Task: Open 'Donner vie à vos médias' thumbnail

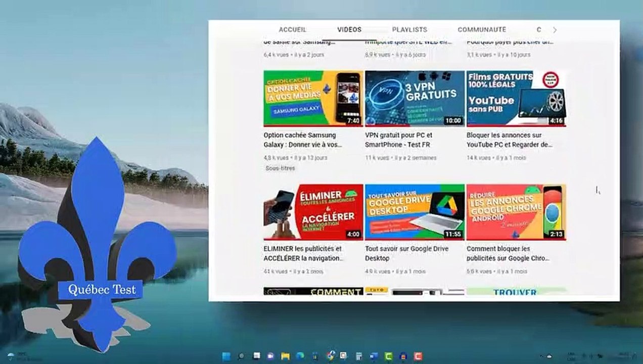Action: click(x=313, y=98)
